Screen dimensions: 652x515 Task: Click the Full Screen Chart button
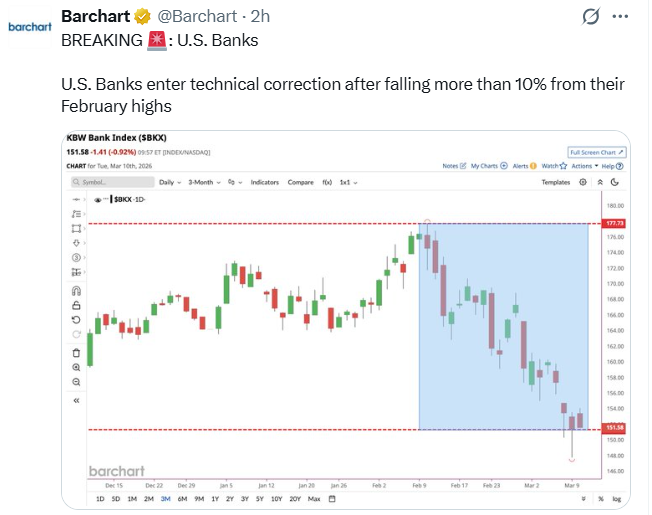(596, 151)
